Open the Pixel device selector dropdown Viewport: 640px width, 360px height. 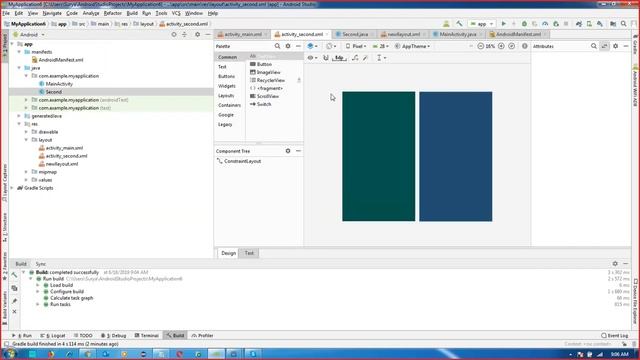(x=356, y=46)
